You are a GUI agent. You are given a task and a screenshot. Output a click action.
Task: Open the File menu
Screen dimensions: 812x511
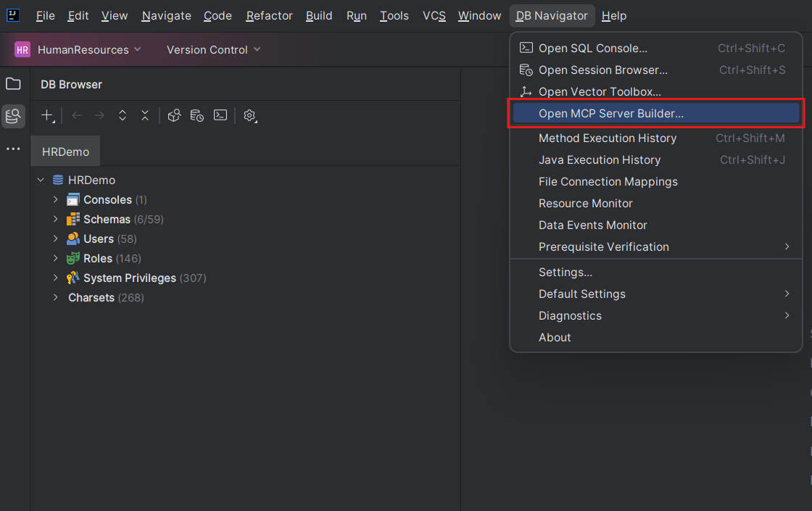46,16
